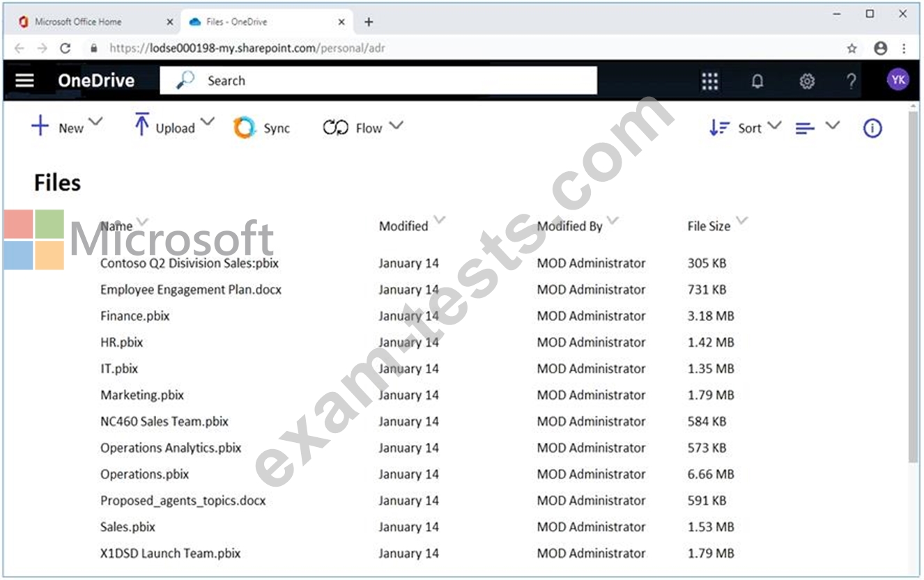
Task: Open the Finance.pbix file
Action: coord(135,316)
